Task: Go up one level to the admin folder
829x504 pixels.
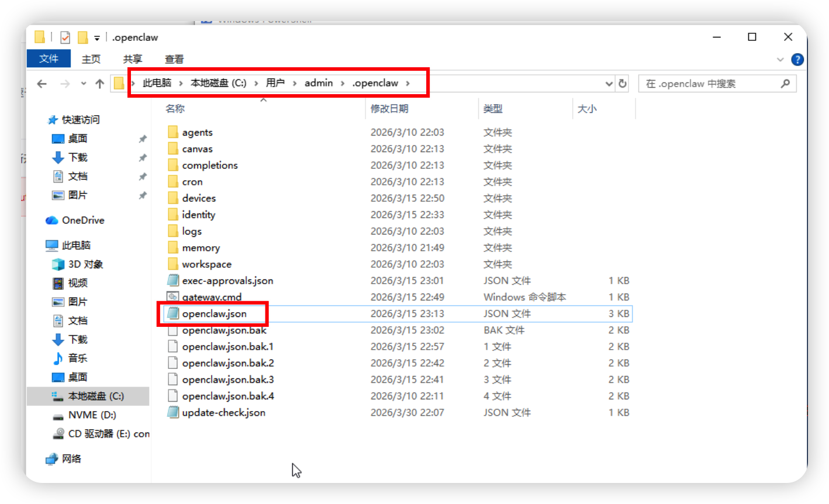Action: (100, 84)
